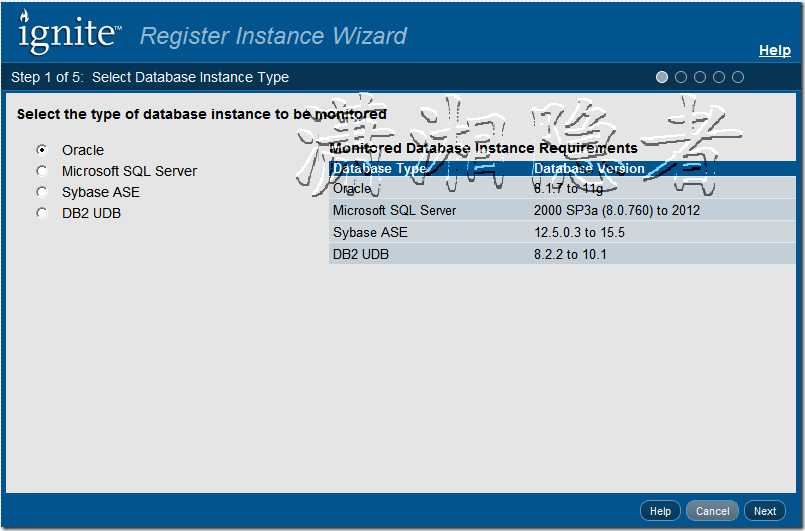Open the Help link in header
This screenshot has width=805, height=531.
775,50
